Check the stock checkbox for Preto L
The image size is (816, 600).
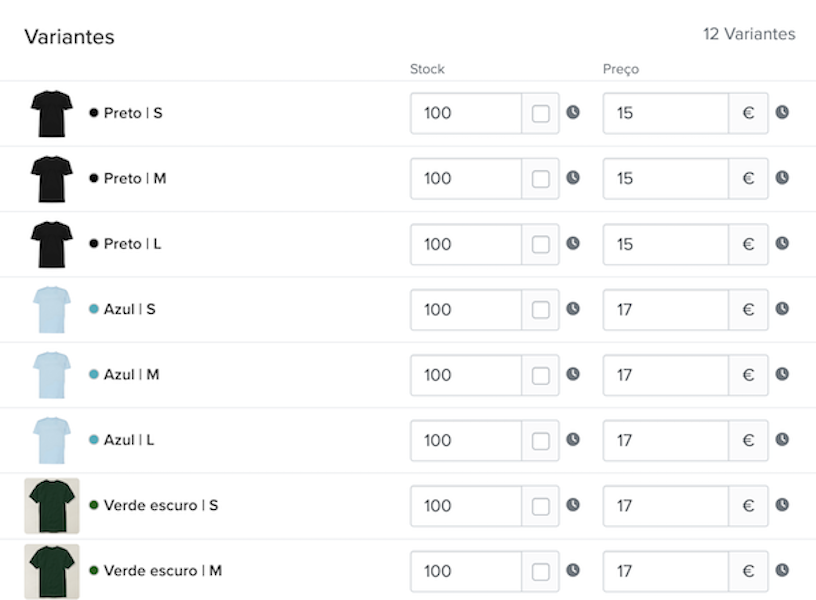coord(541,245)
